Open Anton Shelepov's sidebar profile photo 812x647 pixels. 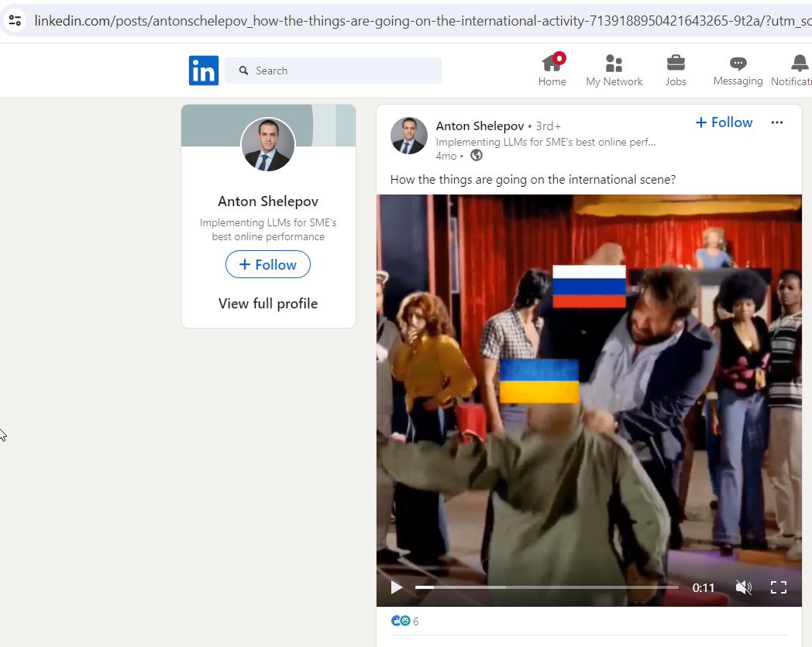pyautogui.click(x=268, y=145)
